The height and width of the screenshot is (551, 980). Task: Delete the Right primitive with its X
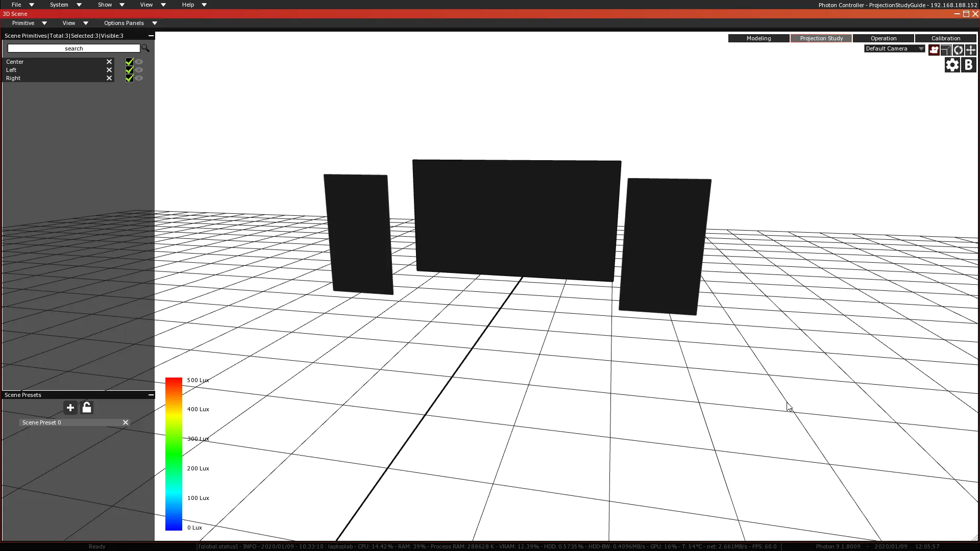[x=109, y=78]
